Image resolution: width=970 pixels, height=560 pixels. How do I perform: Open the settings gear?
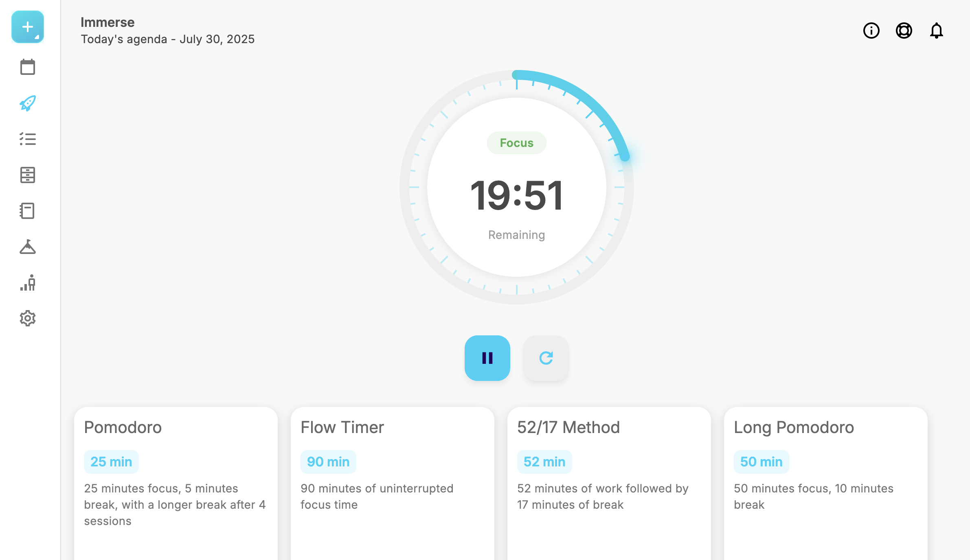(x=28, y=318)
